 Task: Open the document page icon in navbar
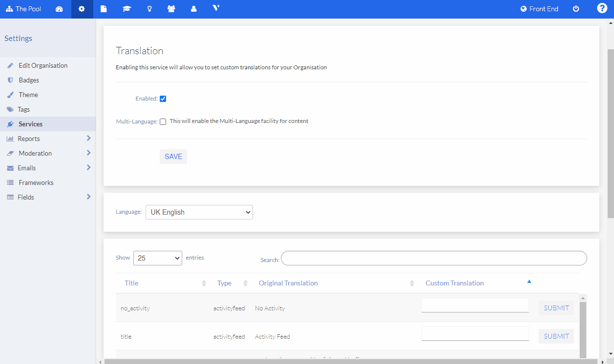104,9
